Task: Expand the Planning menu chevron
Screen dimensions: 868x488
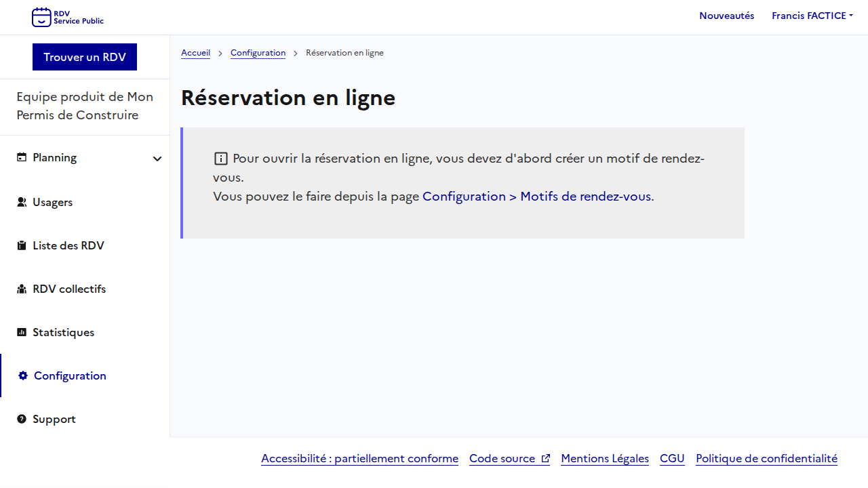Action: click(x=157, y=159)
